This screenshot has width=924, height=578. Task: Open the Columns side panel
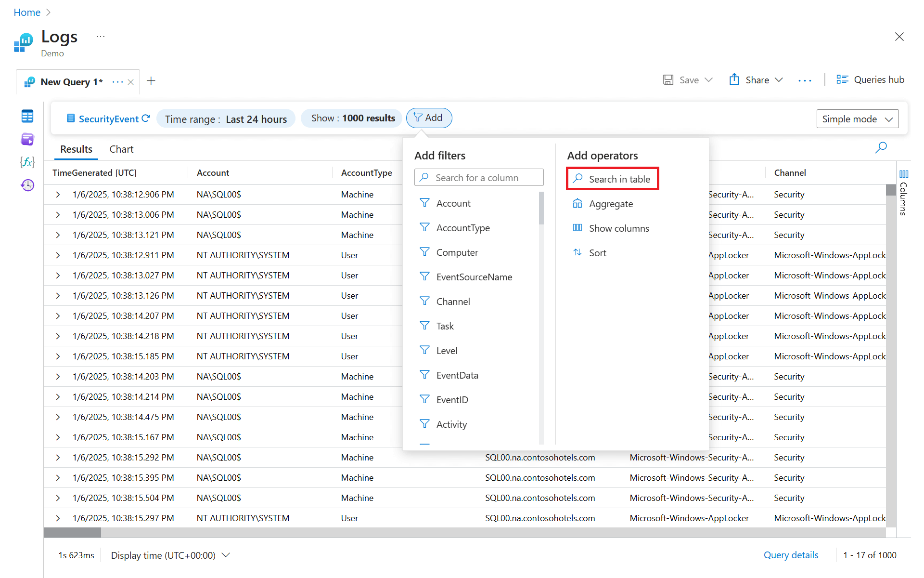(903, 193)
